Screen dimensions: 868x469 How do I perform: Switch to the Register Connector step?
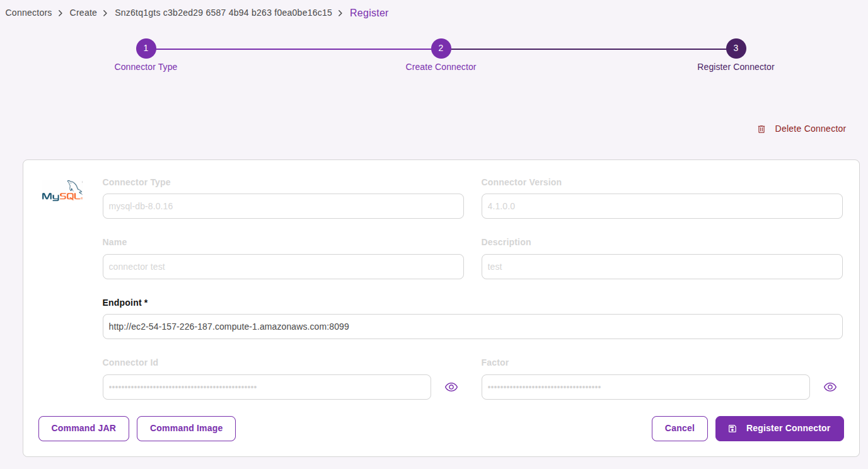point(735,66)
